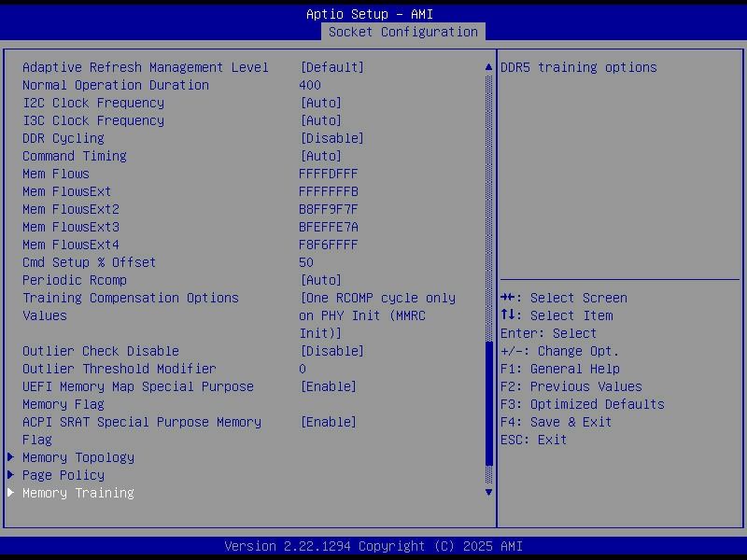This screenshot has width=747, height=560.
Task: Toggle UEFI Memory Map flag [Enable] value
Action: click(329, 386)
